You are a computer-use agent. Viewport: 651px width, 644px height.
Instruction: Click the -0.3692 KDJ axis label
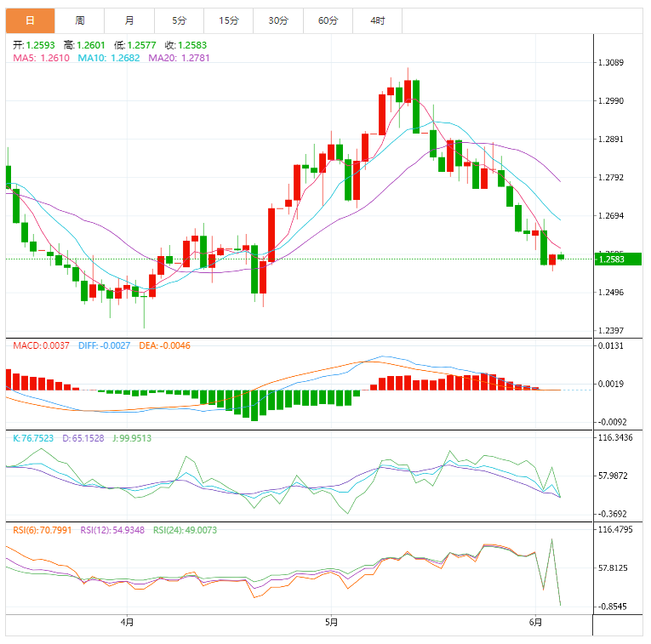(612, 514)
